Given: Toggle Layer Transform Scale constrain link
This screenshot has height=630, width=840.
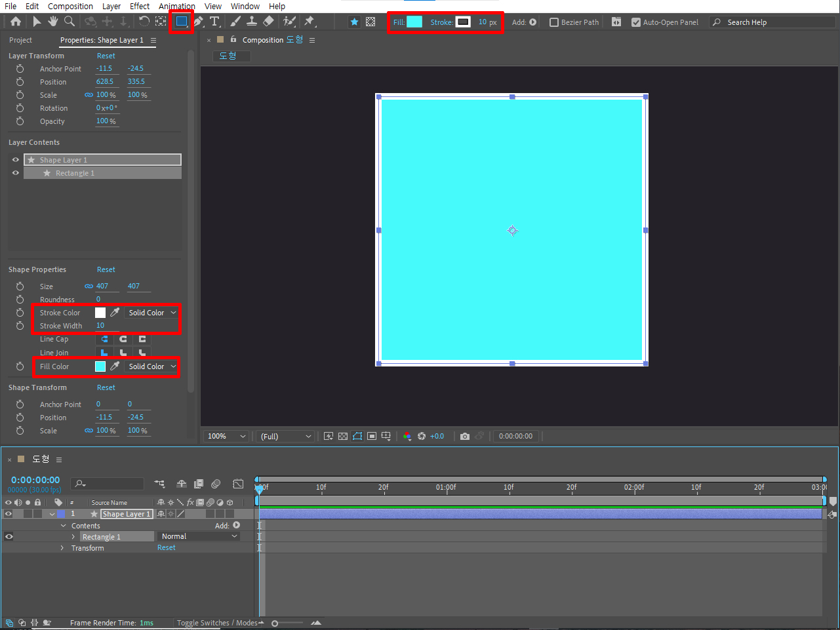Looking at the screenshot, I should 89,95.
